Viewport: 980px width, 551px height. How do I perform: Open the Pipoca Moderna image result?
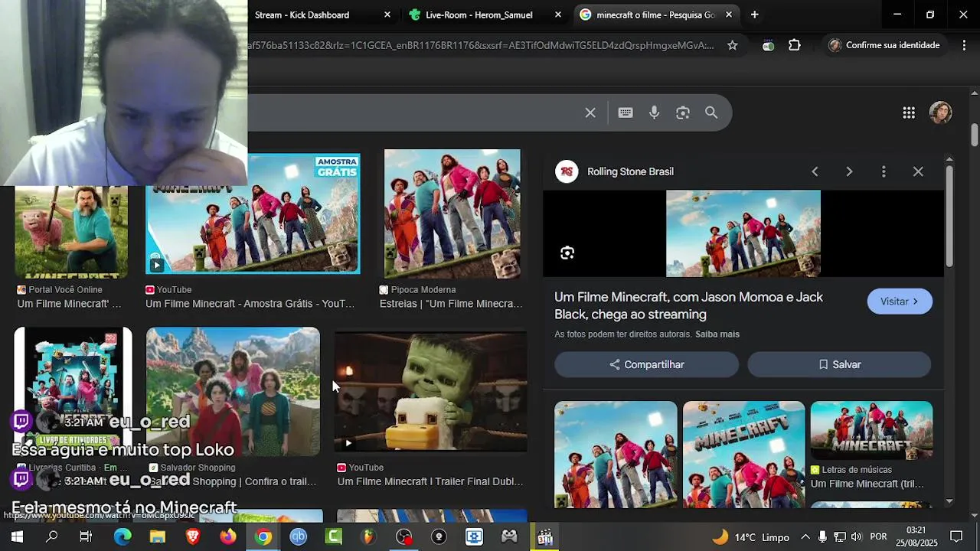(452, 214)
